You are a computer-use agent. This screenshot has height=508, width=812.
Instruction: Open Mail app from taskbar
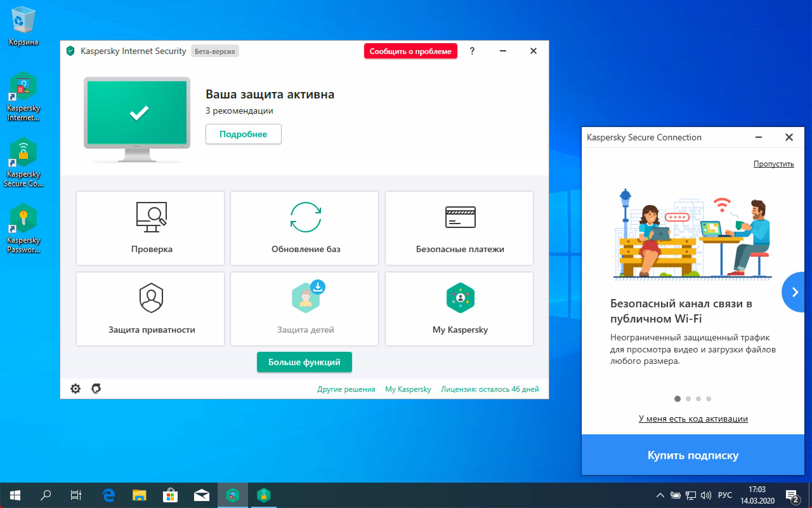click(x=201, y=495)
